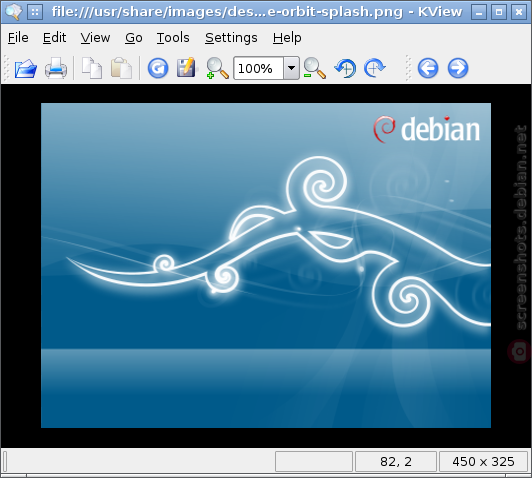Open the Settings menu
The height and width of the screenshot is (478, 532).
pos(231,38)
